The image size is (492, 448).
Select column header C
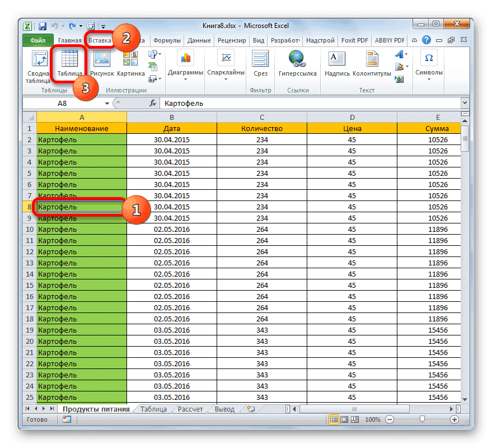click(261, 116)
